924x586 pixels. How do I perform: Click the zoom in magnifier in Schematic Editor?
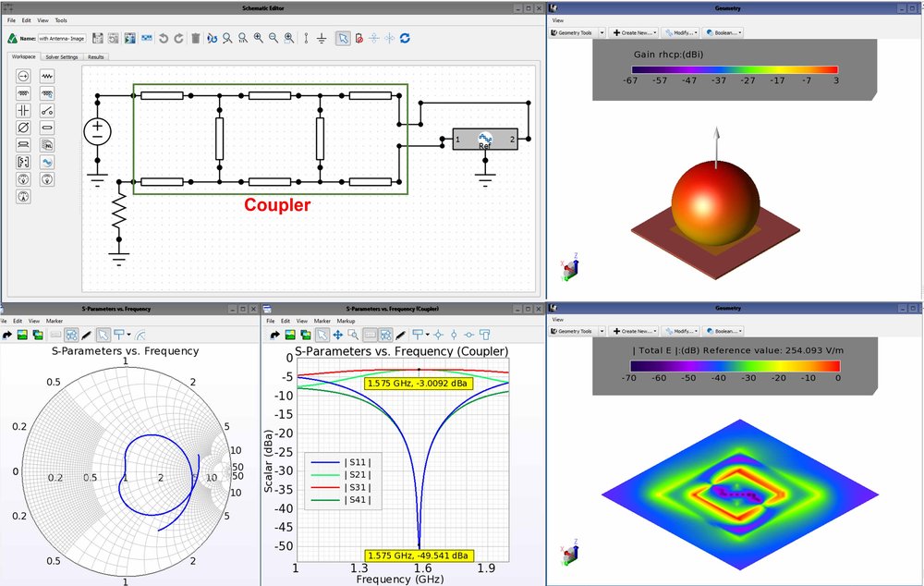point(258,38)
